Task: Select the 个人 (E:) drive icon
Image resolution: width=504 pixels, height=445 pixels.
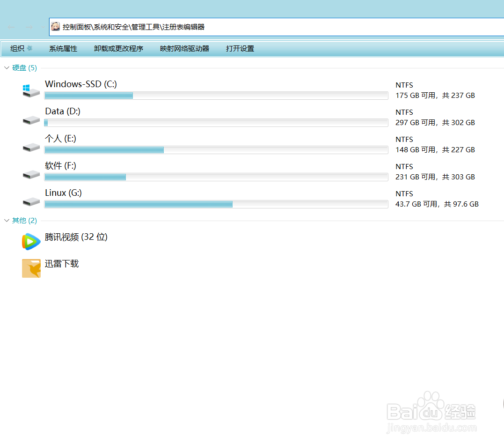Action: click(31, 148)
